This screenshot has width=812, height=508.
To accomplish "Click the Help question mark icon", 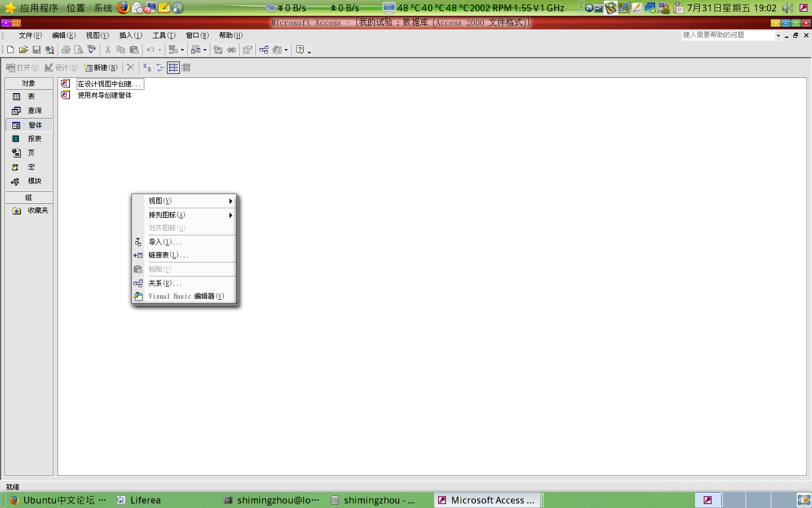I will click(x=300, y=50).
